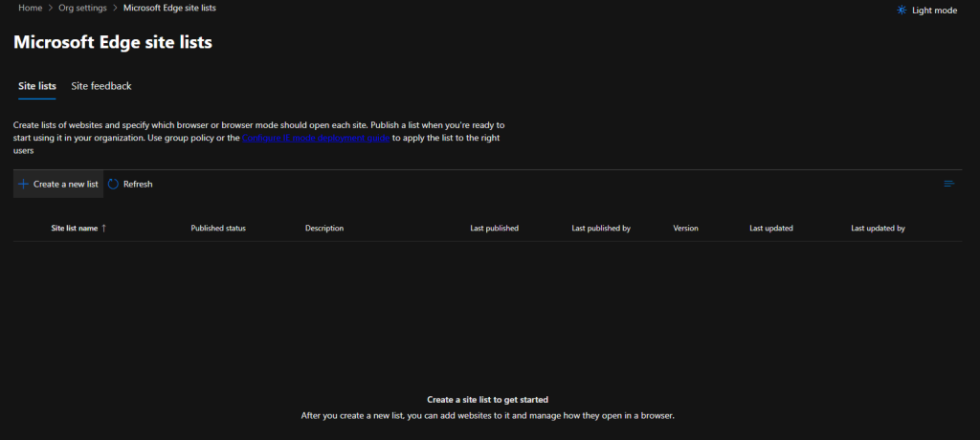
Task: Click the Refresh button
Action: point(130,184)
